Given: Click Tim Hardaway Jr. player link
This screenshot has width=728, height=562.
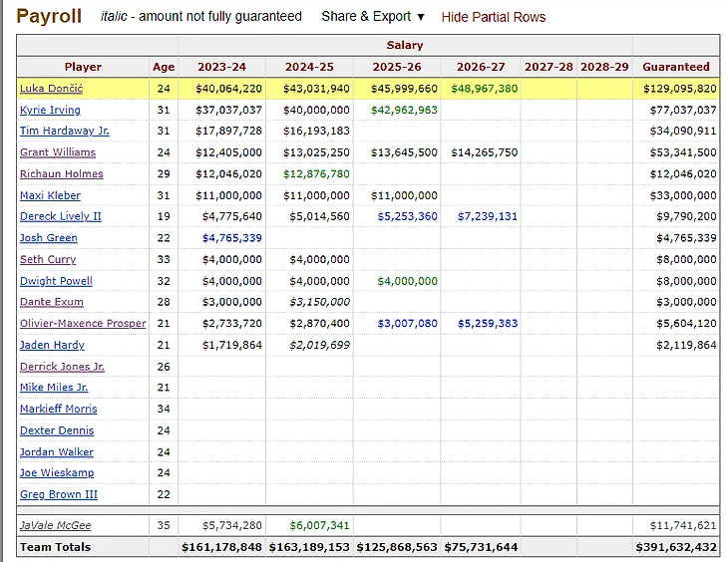Looking at the screenshot, I should (x=64, y=132).
